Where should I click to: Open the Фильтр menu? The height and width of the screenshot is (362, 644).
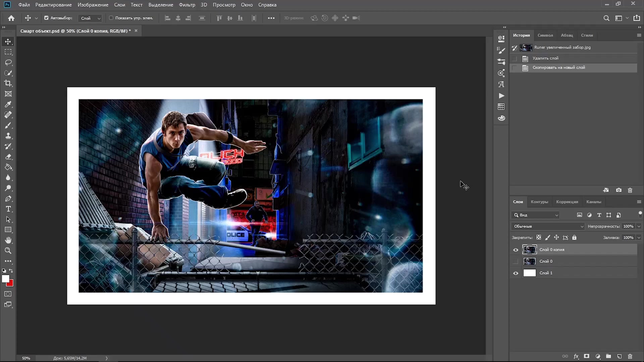(x=187, y=5)
